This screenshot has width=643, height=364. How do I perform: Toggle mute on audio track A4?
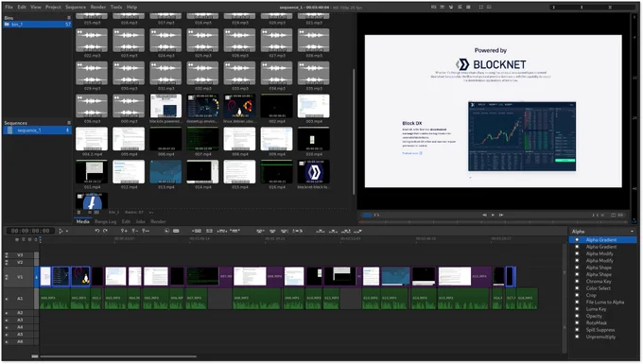[7, 327]
